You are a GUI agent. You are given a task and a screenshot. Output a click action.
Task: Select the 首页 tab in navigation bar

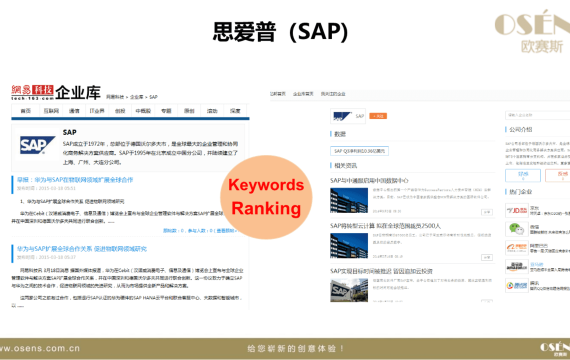(25, 111)
